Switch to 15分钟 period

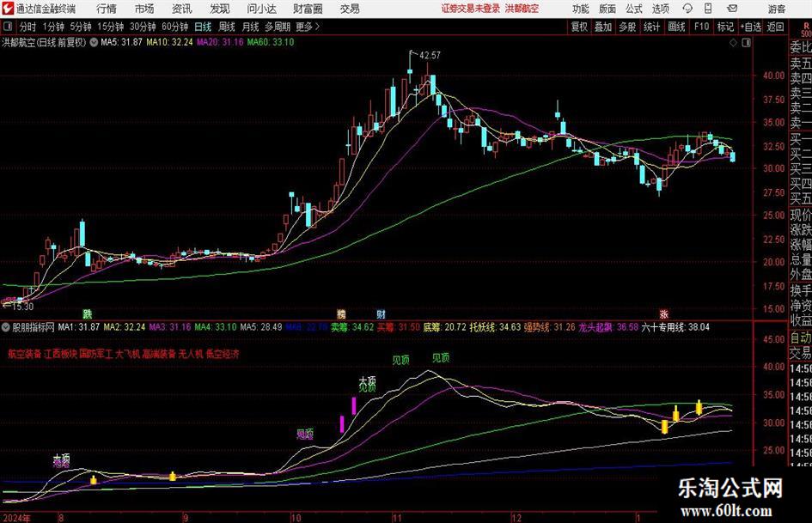tap(110, 27)
